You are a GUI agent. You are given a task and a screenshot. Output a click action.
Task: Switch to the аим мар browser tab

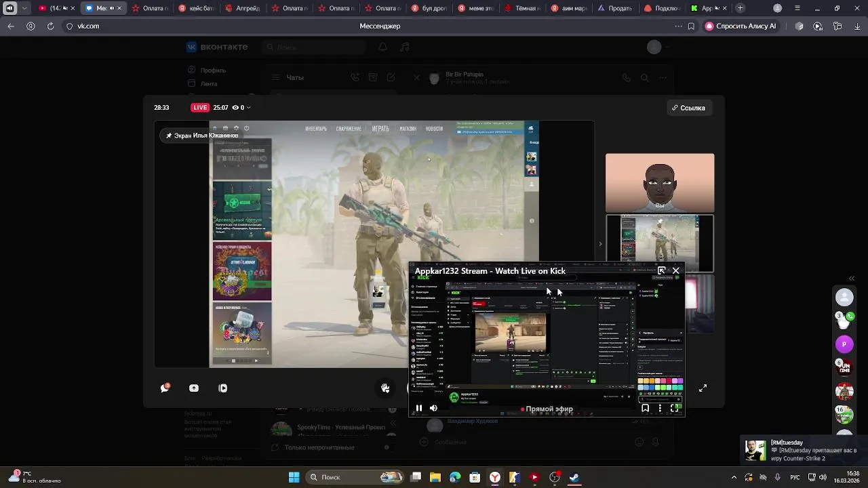(568, 8)
